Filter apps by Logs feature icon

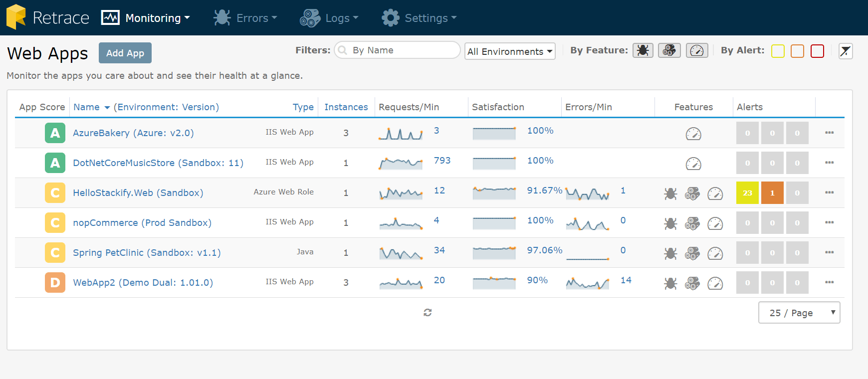point(669,50)
